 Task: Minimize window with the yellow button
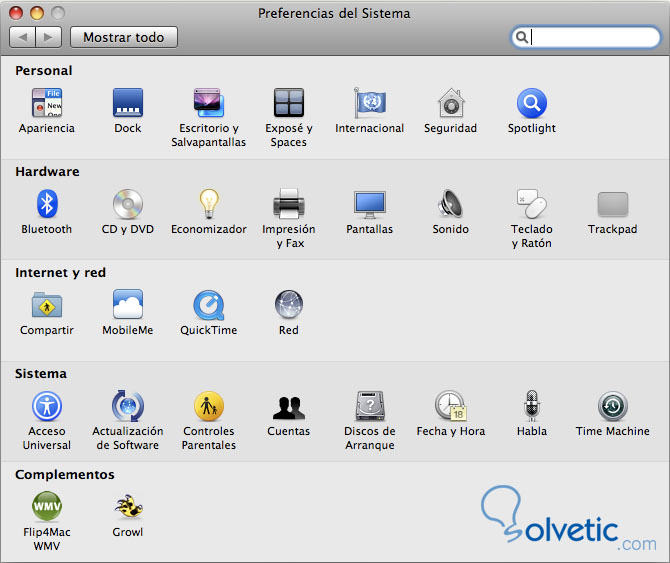37,13
